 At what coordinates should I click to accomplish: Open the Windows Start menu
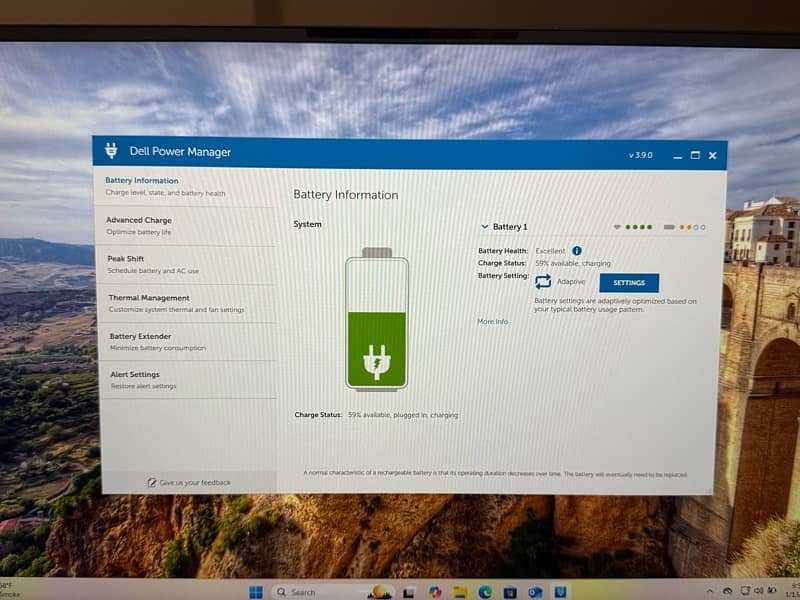[x=256, y=592]
